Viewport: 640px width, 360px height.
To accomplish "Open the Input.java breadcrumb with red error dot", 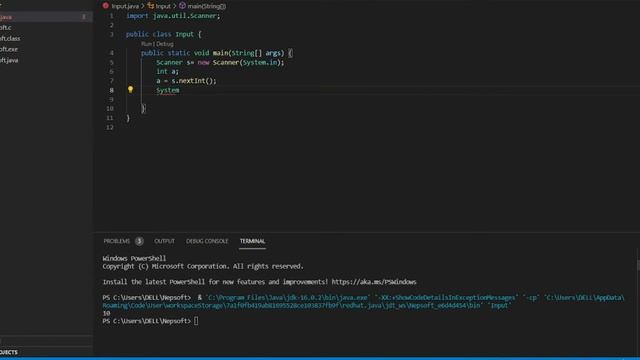I will [121, 6].
